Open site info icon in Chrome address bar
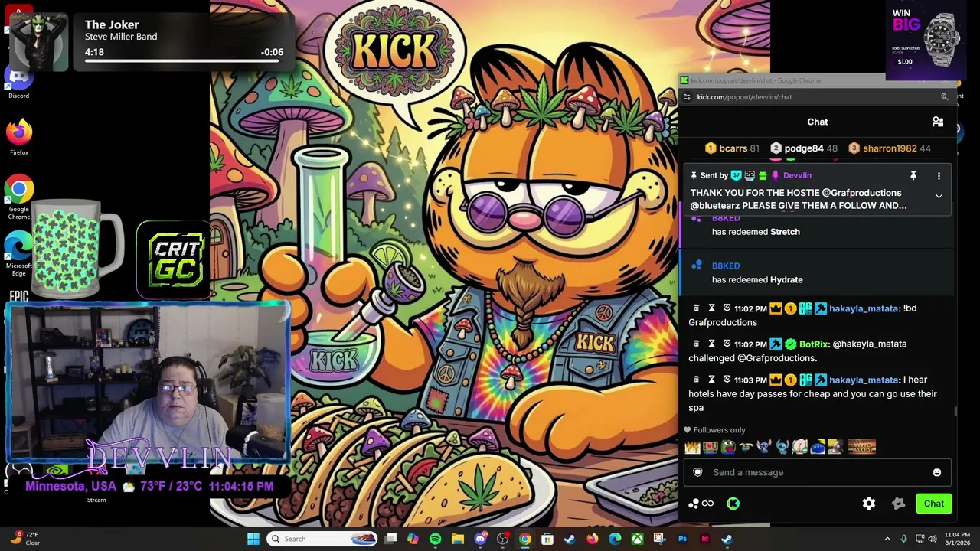 [x=687, y=97]
